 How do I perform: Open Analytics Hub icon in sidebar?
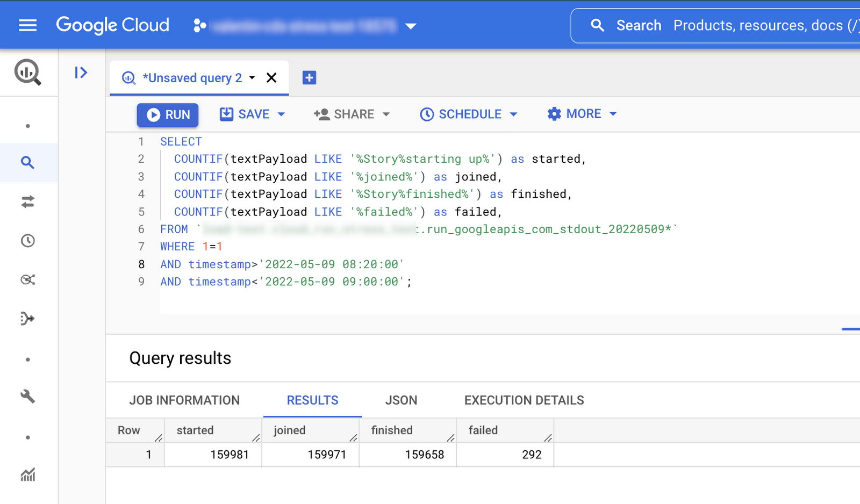click(x=27, y=279)
